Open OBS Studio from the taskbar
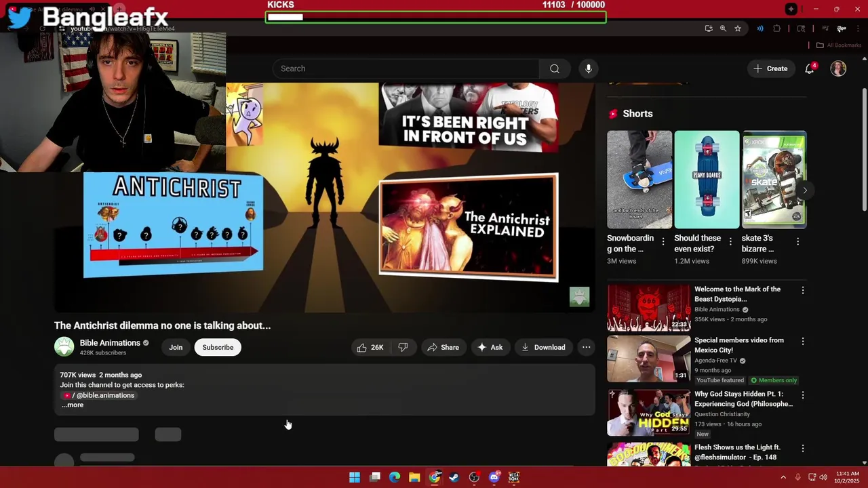 (x=474, y=477)
